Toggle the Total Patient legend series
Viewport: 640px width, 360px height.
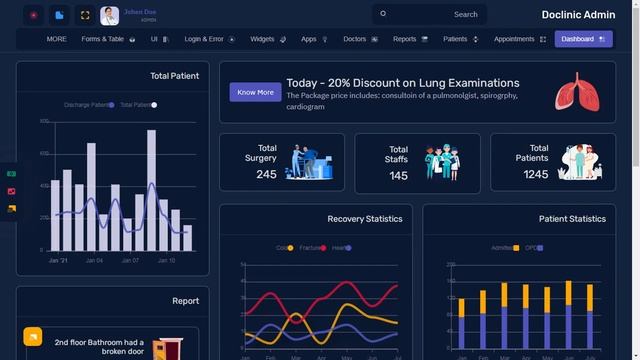pos(138,105)
